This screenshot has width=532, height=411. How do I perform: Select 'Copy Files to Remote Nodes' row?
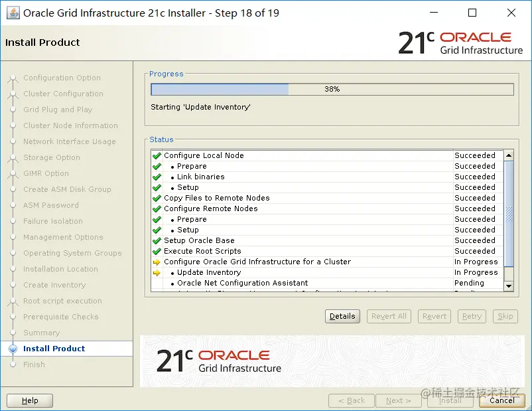coord(327,198)
